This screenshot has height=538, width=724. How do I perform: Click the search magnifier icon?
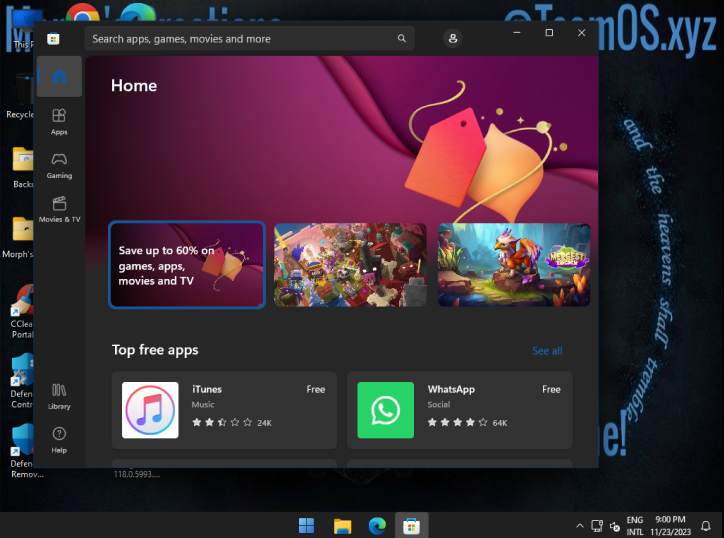pyautogui.click(x=402, y=38)
